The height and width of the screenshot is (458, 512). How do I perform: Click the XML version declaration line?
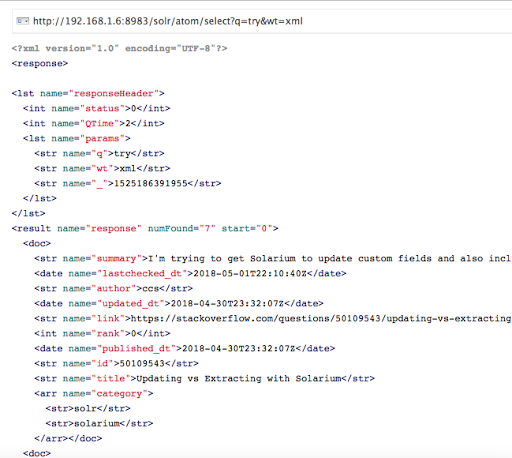coord(119,49)
